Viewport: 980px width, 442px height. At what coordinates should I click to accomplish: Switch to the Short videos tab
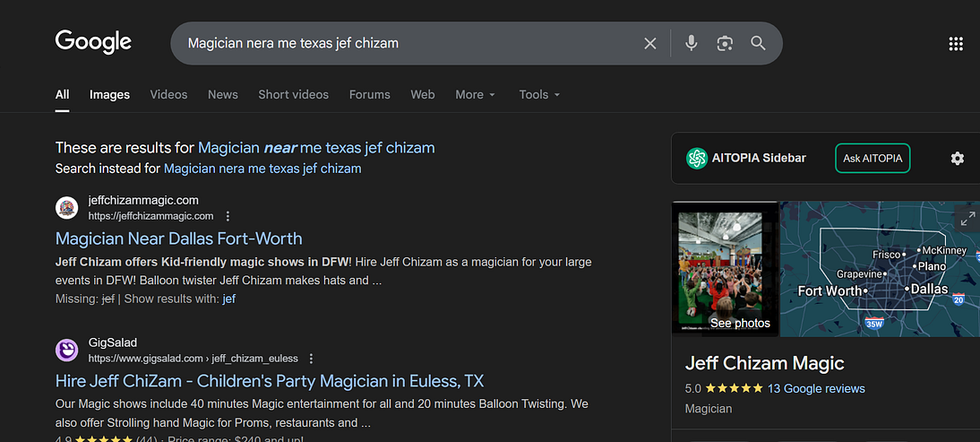tap(293, 94)
